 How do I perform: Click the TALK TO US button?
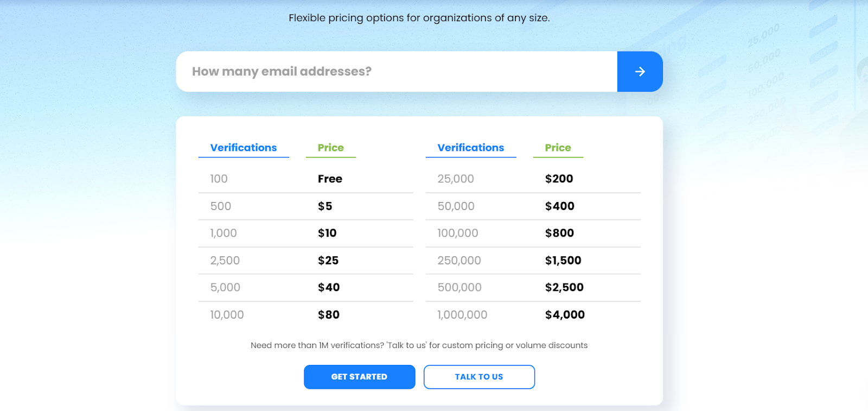(479, 376)
